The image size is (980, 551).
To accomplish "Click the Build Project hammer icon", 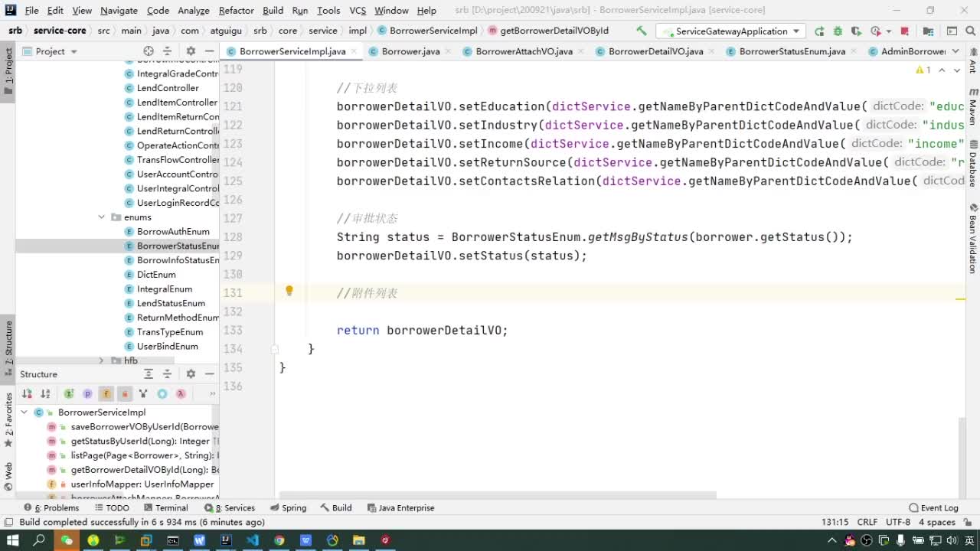I will [642, 31].
